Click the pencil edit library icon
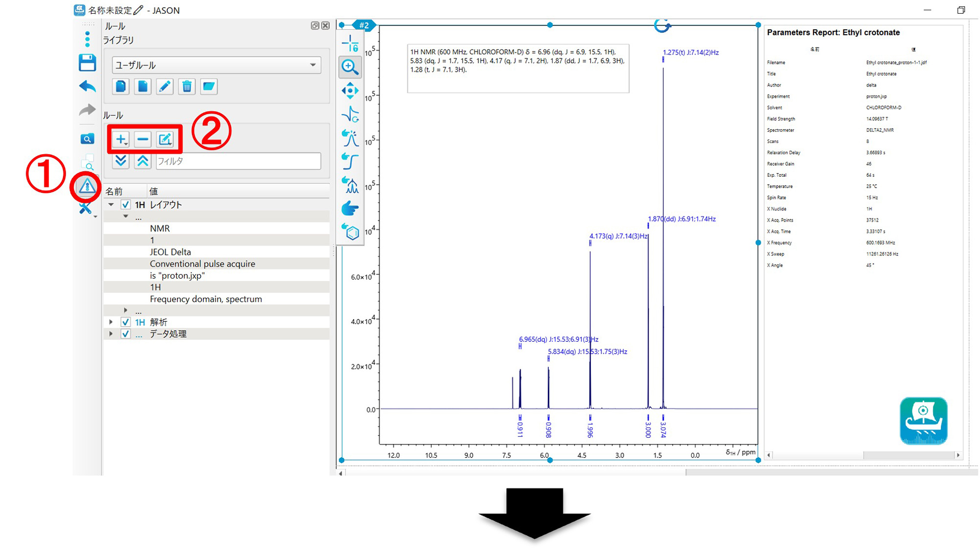 (x=165, y=87)
